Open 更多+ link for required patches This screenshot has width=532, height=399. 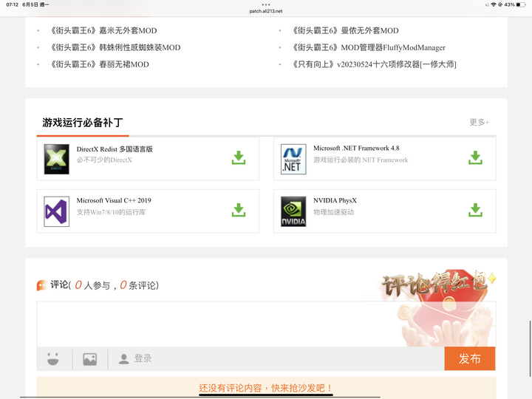click(x=480, y=122)
